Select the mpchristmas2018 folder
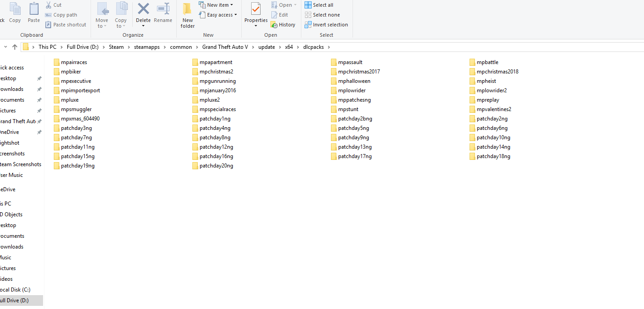Image resolution: width=644 pixels, height=309 pixels. point(494,72)
